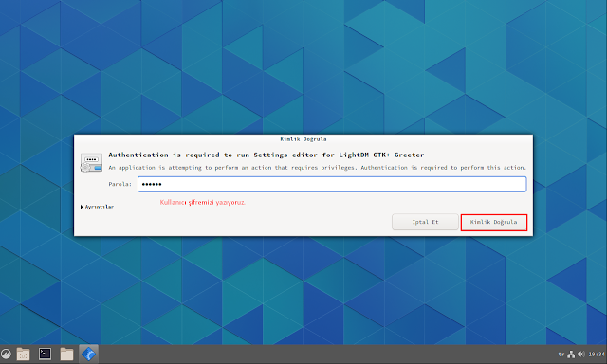Open the file manager folder icon
The image size is (607, 364).
point(66,354)
